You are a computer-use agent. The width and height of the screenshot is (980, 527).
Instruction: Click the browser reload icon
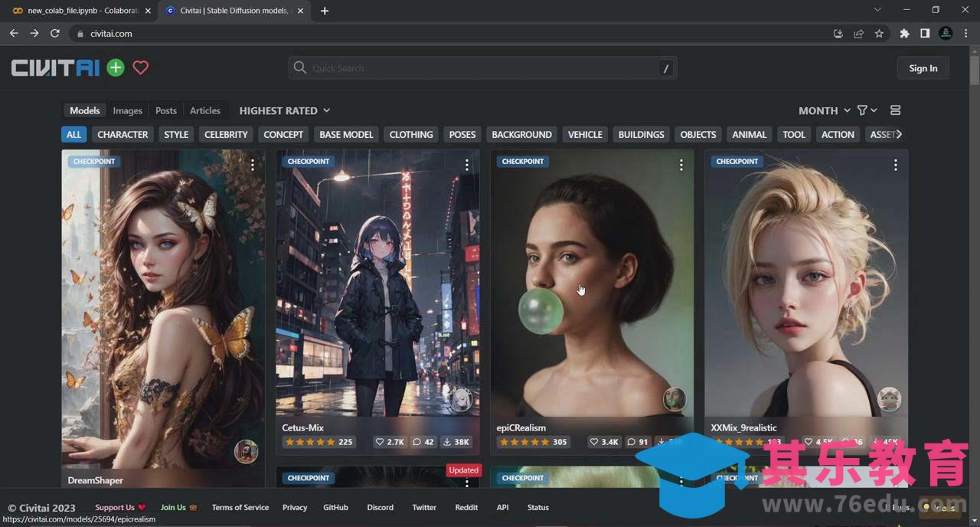[55, 34]
